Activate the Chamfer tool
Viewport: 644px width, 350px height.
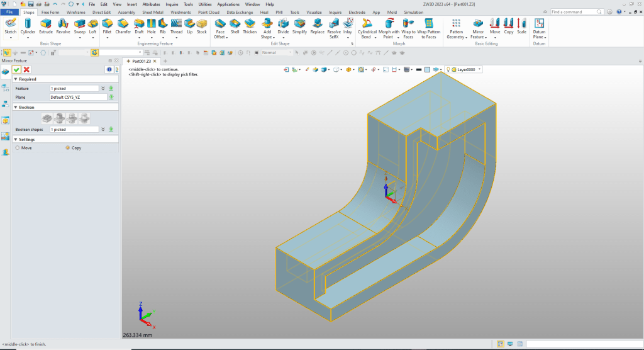click(123, 25)
